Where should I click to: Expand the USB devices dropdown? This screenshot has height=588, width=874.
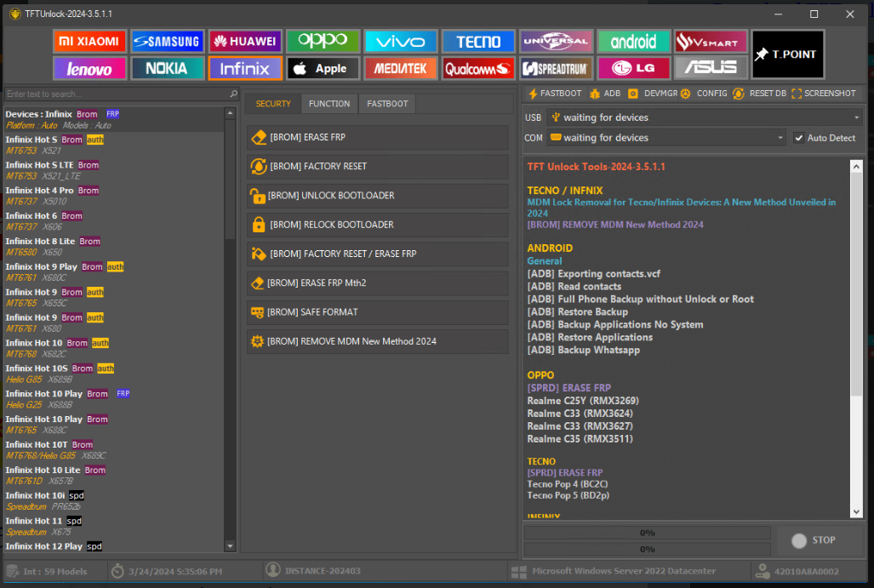(x=856, y=117)
